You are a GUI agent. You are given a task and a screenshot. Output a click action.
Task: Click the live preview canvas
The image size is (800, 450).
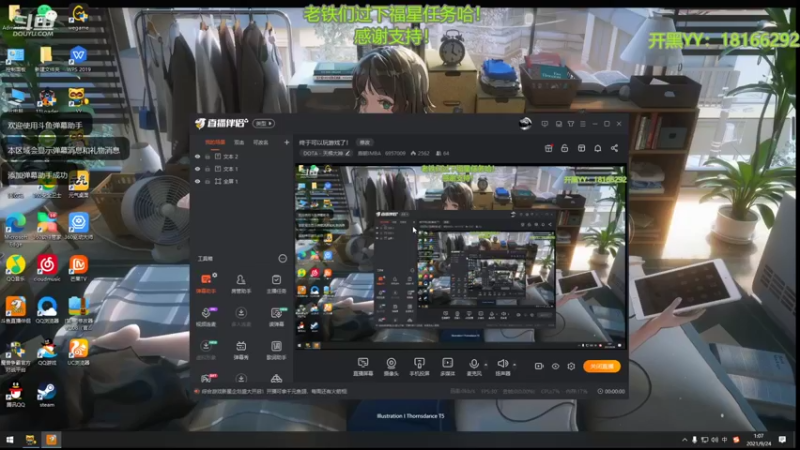(x=461, y=257)
